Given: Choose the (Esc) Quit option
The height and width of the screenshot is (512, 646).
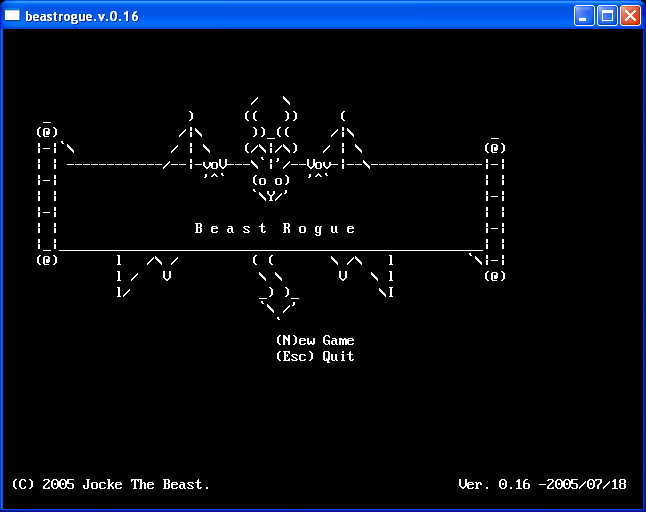Looking at the screenshot, I should [x=315, y=356].
